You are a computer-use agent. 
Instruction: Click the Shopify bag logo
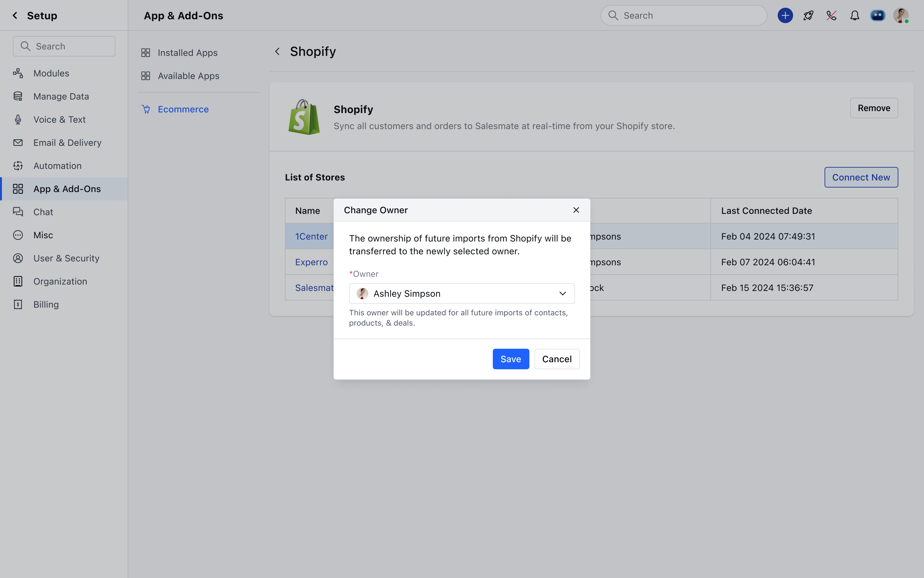coord(304,117)
